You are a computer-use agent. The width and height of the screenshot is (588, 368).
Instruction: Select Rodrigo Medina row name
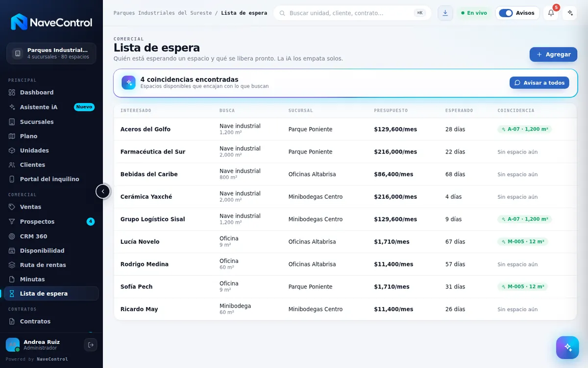click(145, 264)
